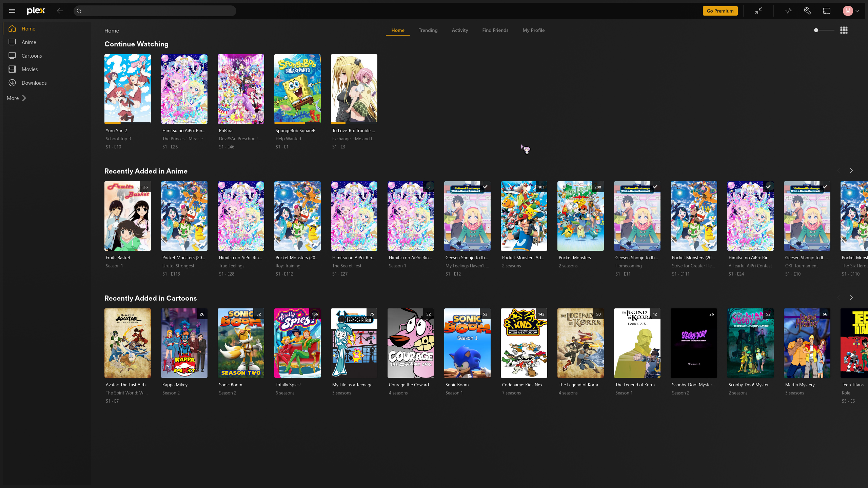Open Downloads in the sidebar

[x=34, y=83]
